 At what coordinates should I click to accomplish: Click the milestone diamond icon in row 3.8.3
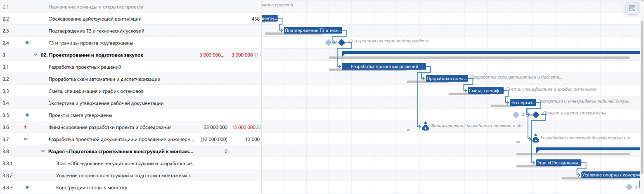pyautogui.click(x=27, y=187)
